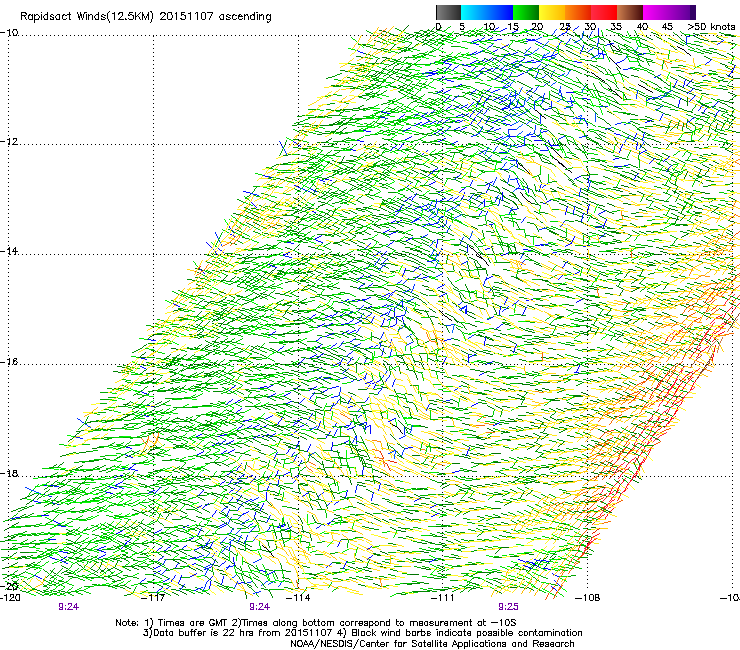
Task: Click the NOAA/NESDIS Center credit line
Action: (x=432, y=644)
